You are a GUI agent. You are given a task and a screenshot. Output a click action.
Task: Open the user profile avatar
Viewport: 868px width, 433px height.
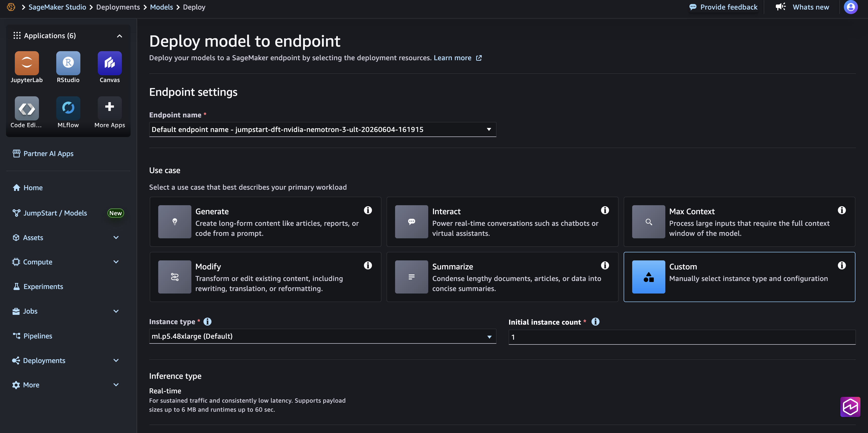coord(850,7)
